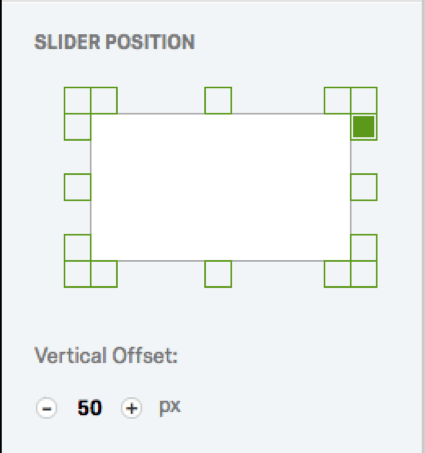Click the Vertical Offset value 50
425x453 pixels.
coord(89,408)
